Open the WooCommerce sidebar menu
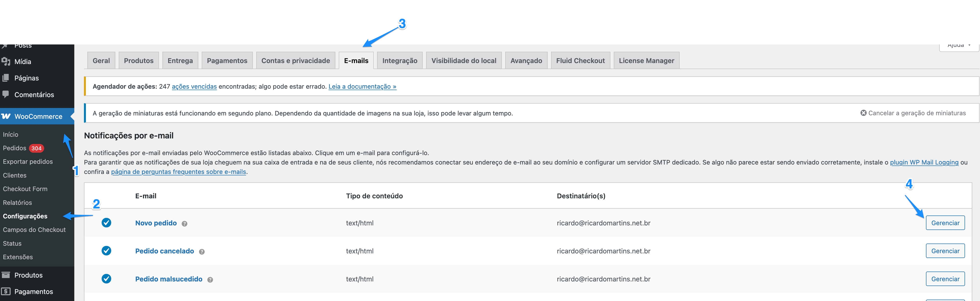This screenshot has width=980, height=301. point(37,116)
